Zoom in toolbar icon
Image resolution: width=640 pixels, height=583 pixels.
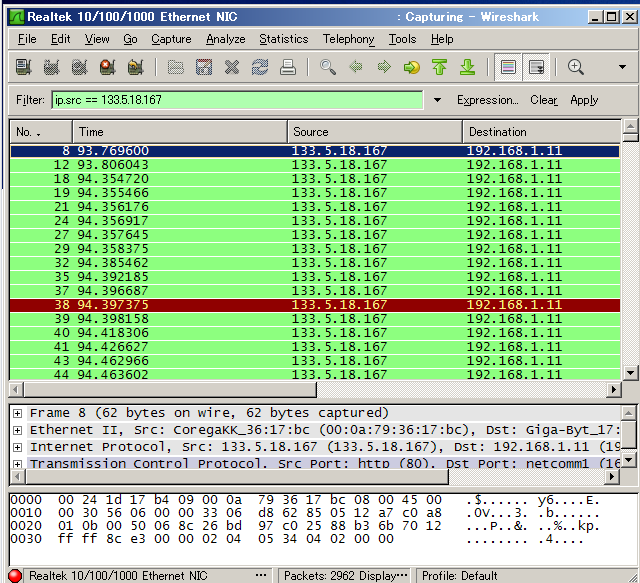point(576,67)
